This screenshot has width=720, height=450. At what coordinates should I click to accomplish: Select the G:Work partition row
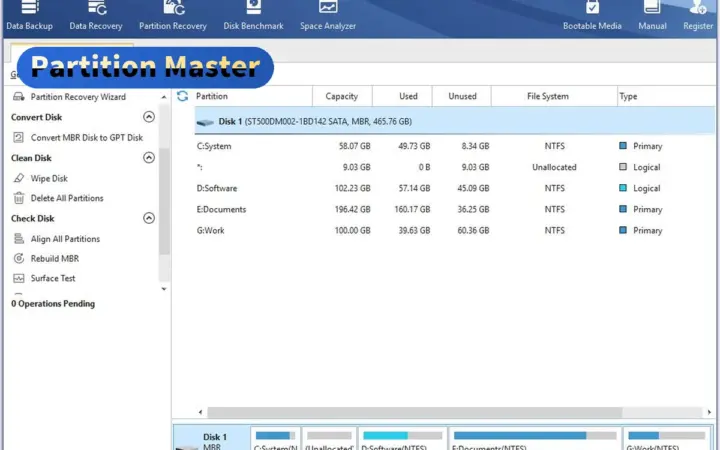(455, 231)
